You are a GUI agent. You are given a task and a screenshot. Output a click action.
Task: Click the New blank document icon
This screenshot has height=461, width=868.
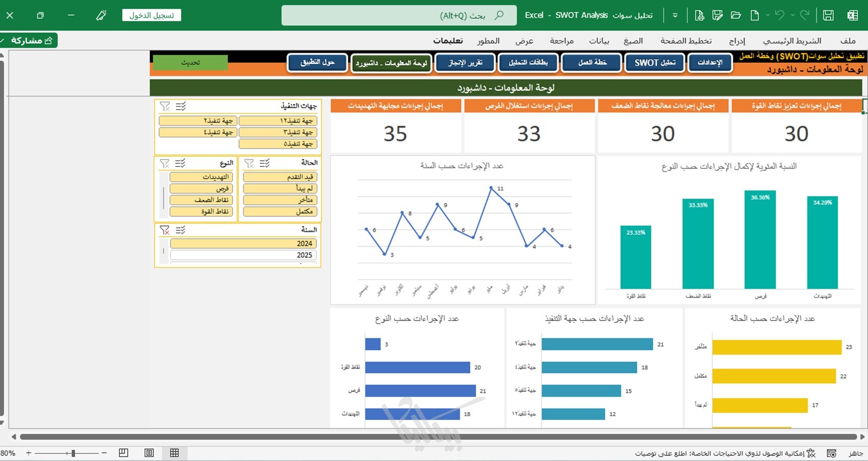click(754, 15)
